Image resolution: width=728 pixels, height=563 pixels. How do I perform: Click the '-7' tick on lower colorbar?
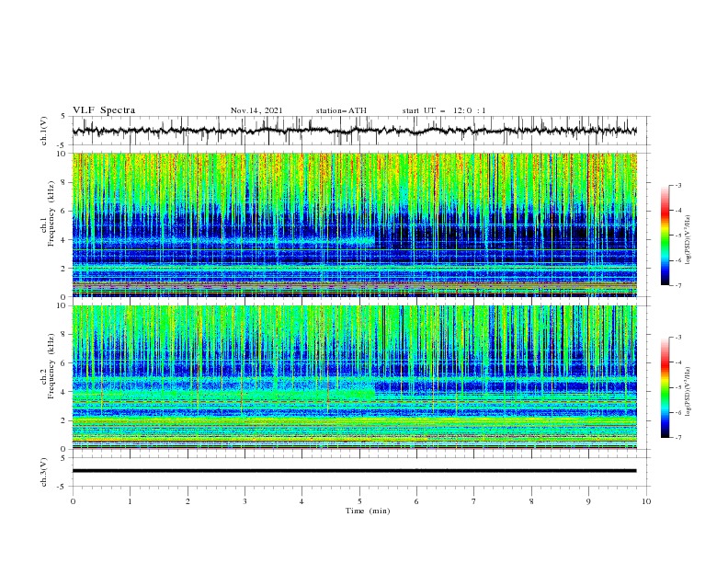click(677, 438)
